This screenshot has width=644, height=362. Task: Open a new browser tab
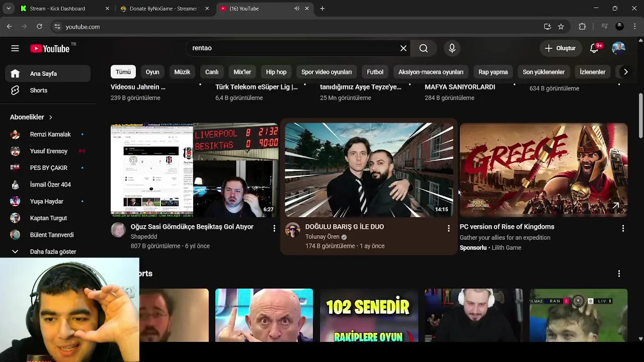pos(322,9)
